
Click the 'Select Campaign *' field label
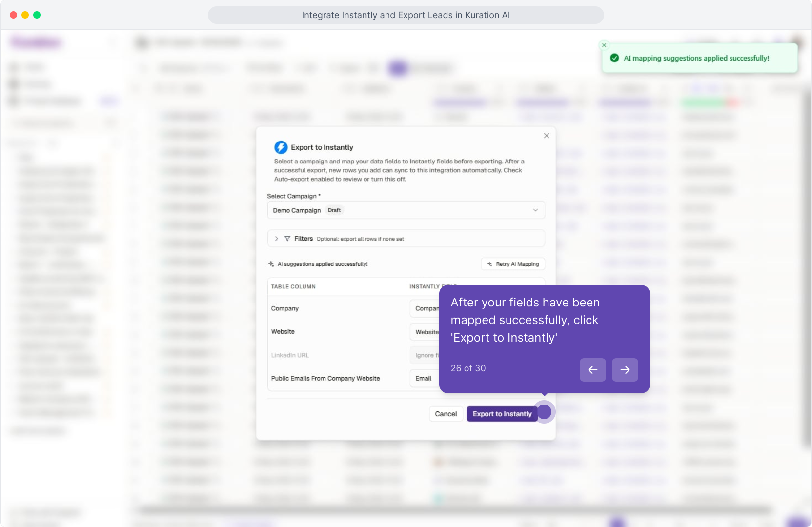[x=294, y=196]
